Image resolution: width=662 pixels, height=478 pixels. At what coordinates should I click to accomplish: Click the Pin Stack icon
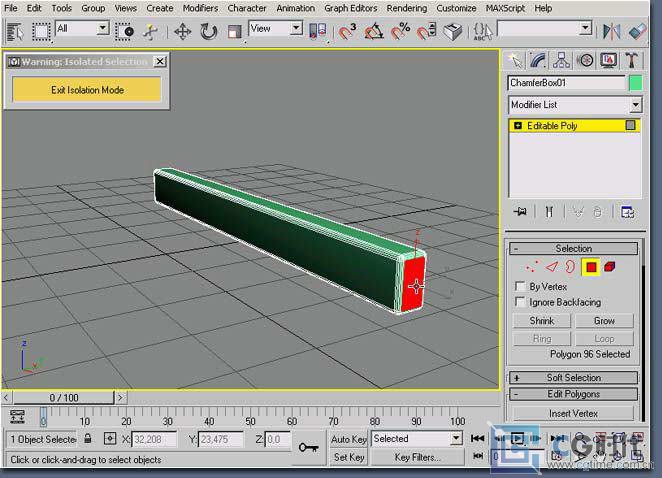click(x=520, y=211)
